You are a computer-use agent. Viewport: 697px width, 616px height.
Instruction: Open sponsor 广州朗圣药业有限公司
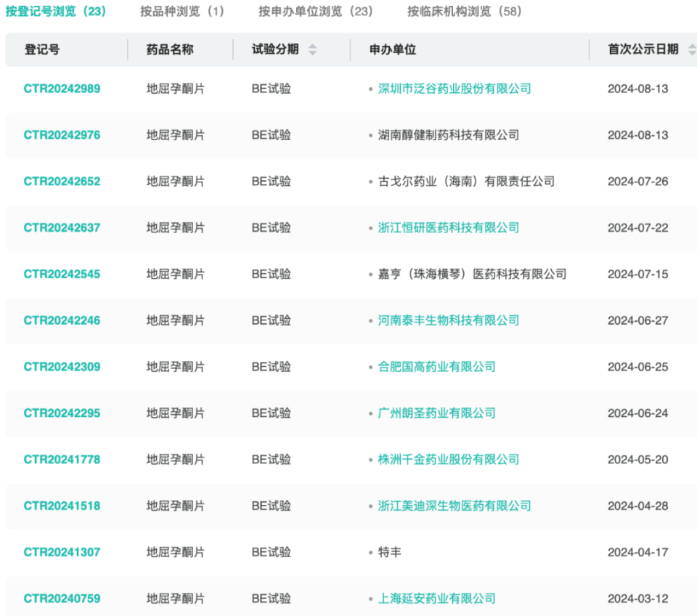pyautogui.click(x=436, y=413)
